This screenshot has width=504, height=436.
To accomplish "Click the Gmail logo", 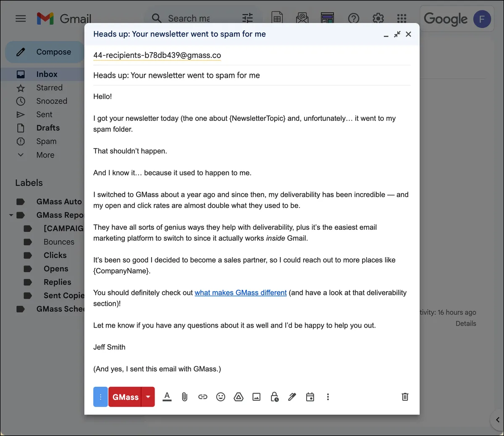I will coord(64,18).
